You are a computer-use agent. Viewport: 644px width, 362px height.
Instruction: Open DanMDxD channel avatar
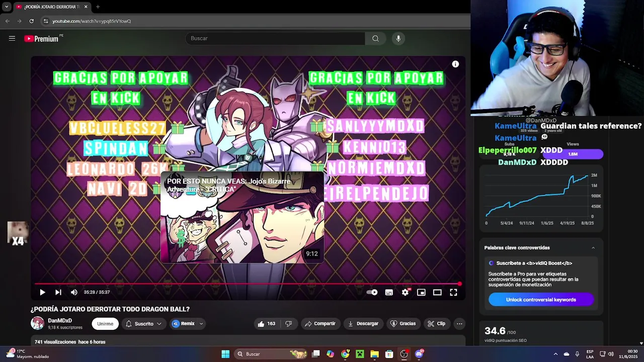pos(38,323)
